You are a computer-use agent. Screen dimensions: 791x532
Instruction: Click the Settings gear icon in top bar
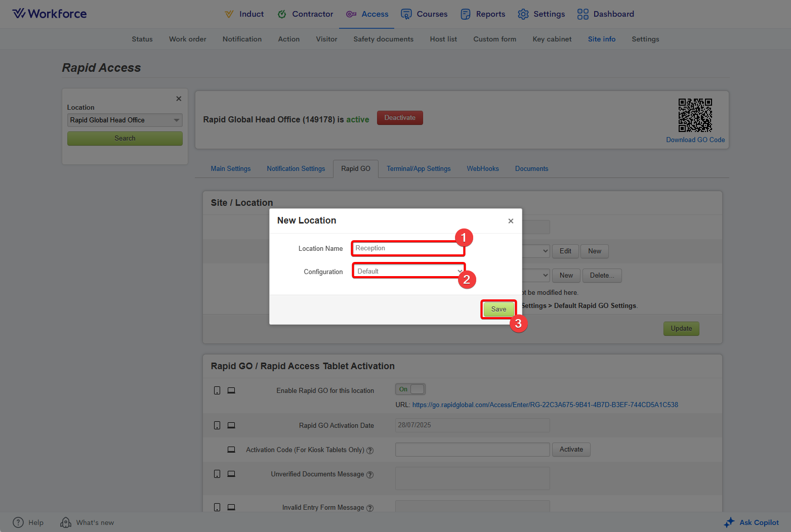point(523,14)
